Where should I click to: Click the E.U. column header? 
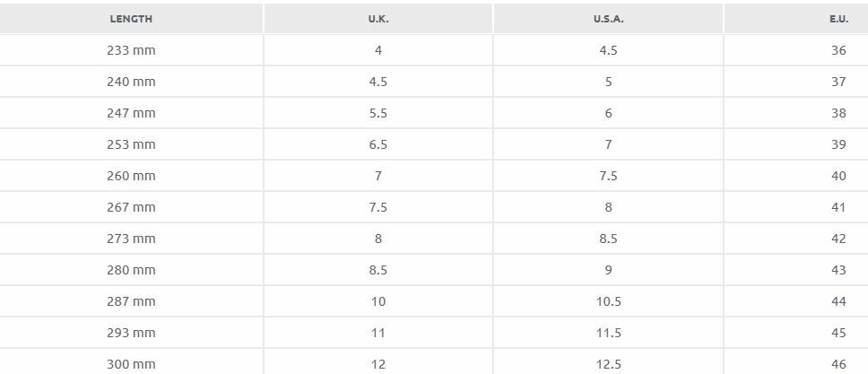click(796, 19)
